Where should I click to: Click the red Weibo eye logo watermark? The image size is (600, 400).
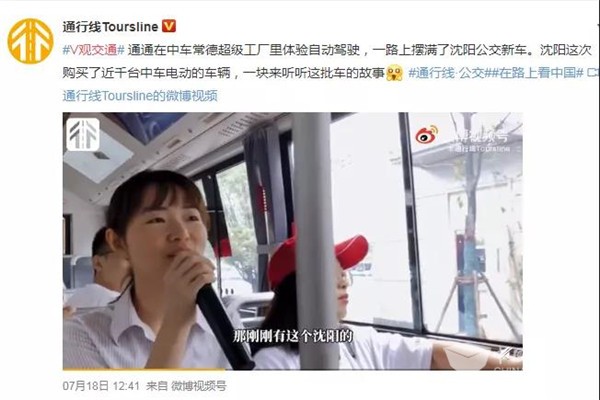tap(427, 135)
